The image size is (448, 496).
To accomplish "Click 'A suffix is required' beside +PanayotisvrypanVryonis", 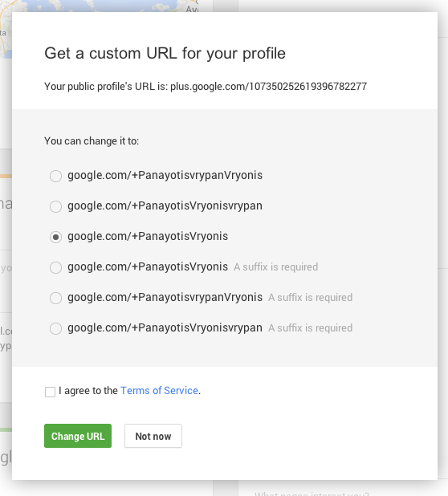I will click(x=311, y=298).
